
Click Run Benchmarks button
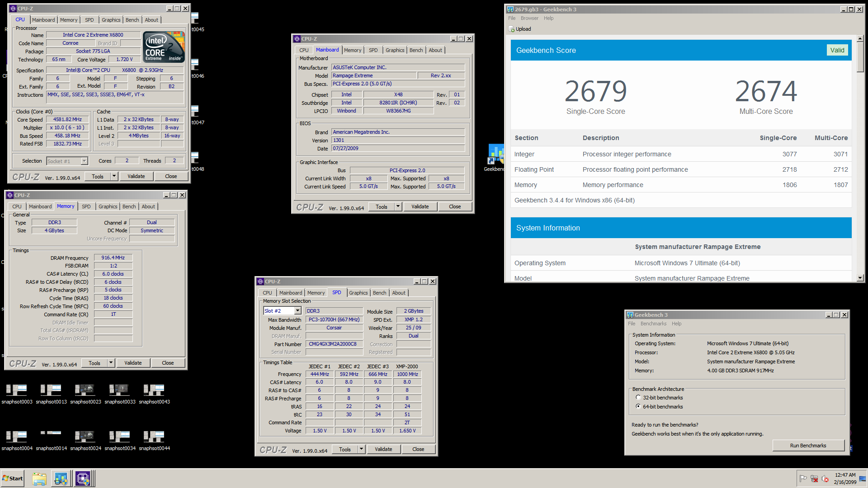coord(808,446)
